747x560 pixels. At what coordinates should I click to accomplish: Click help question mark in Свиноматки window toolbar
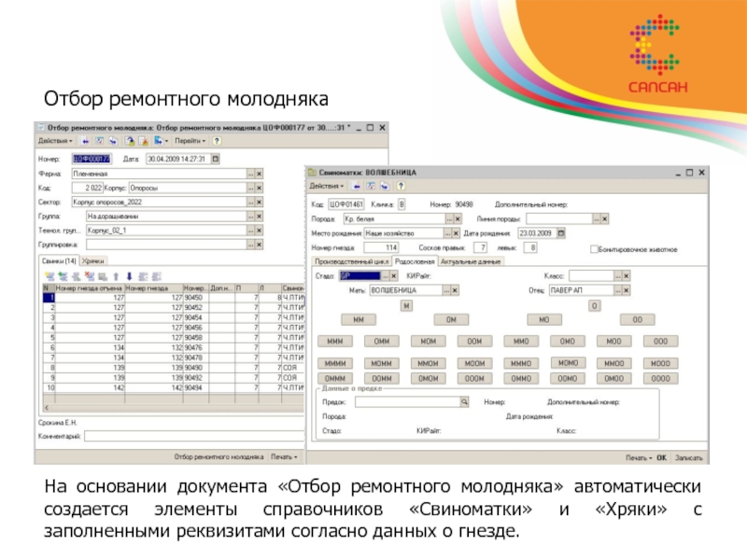[x=401, y=186]
